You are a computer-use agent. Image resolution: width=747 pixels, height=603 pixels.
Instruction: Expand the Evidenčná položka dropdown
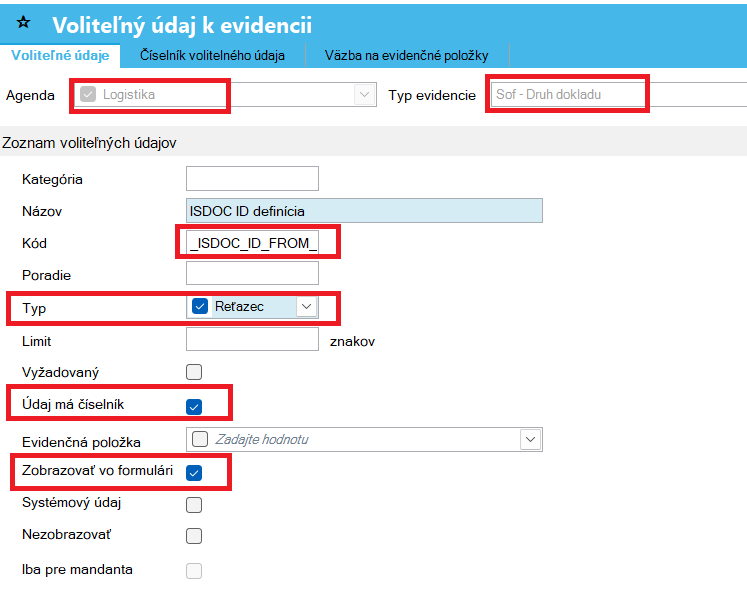click(530, 439)
